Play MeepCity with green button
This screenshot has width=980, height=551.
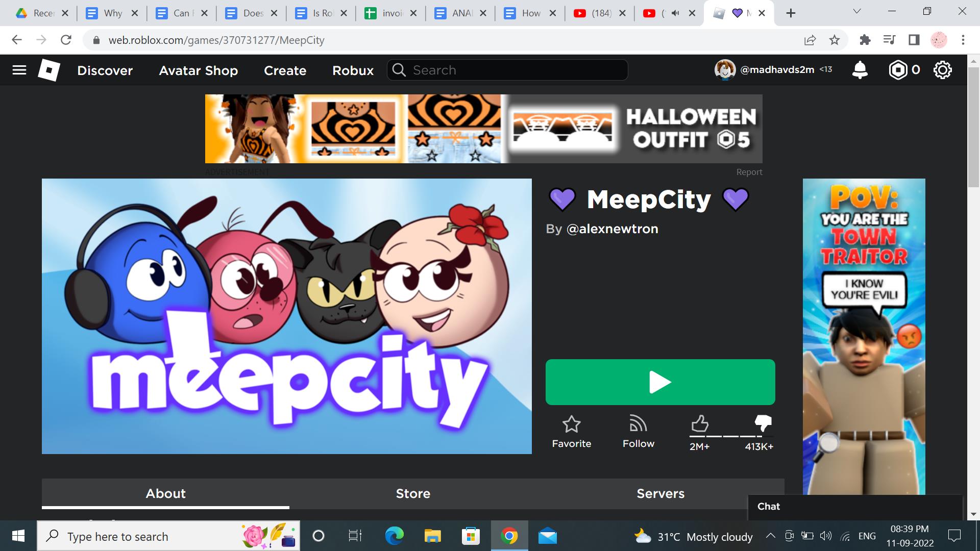click(660, 382)
